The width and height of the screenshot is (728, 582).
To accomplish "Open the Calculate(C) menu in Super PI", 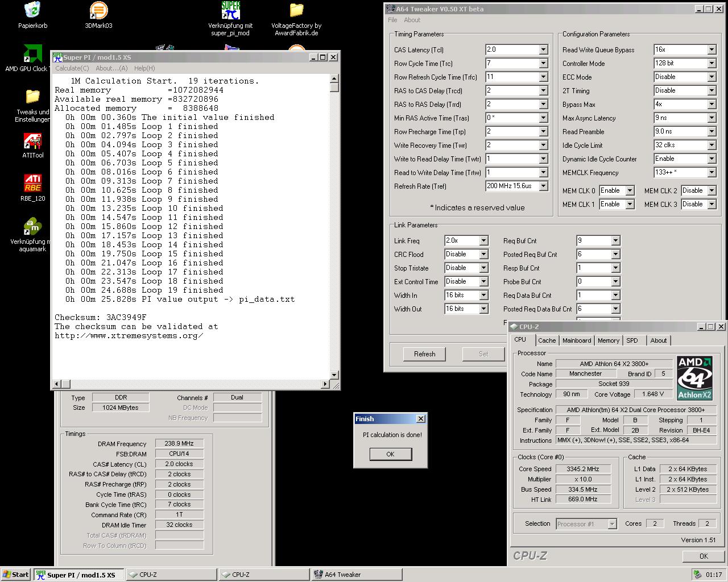I will [72, 68].
